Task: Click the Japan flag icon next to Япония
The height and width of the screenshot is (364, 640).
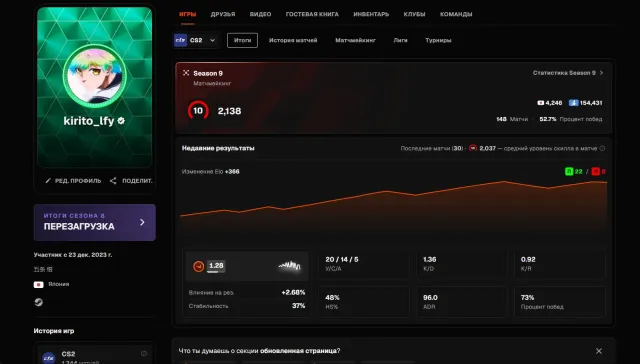Action: [39, 284]
